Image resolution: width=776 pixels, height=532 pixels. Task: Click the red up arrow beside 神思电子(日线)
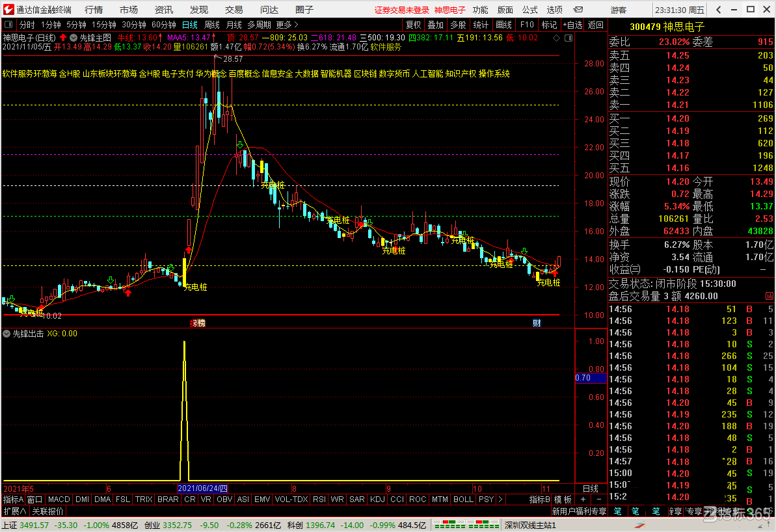[x=63, y=38]
